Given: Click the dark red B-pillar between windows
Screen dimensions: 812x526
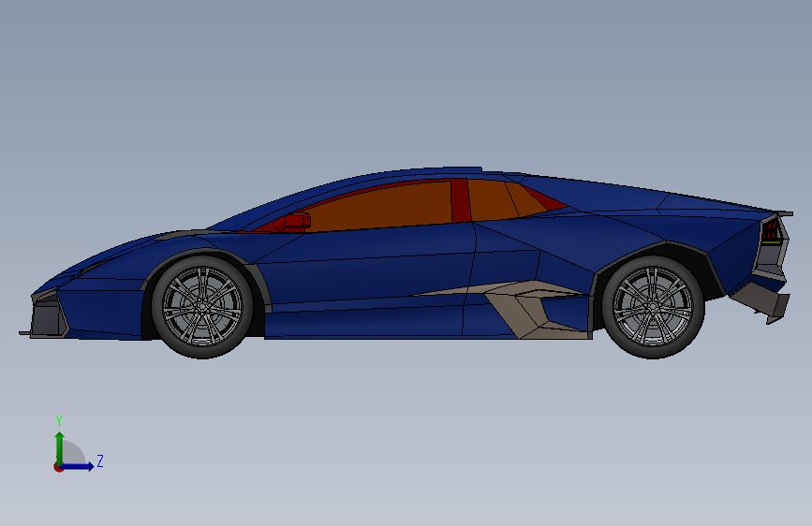Looking at the screenshot, I should pyautogui.click(x=460, y=201).
